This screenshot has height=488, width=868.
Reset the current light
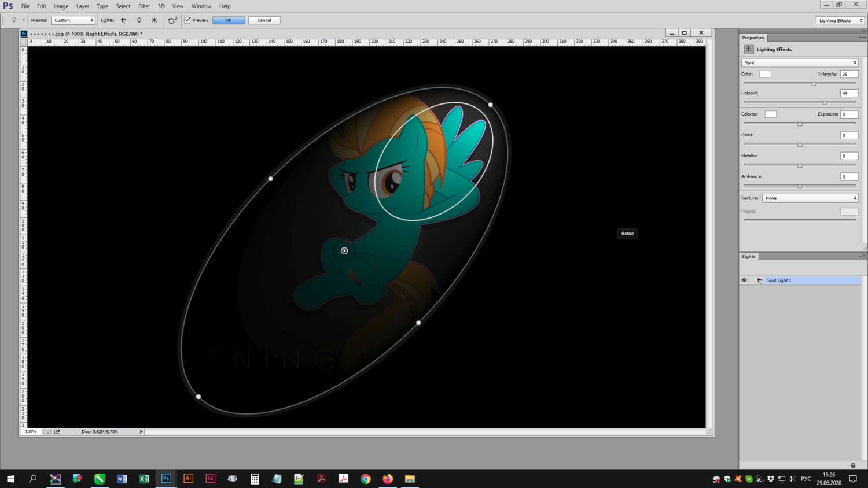click(x=172, y=20)
